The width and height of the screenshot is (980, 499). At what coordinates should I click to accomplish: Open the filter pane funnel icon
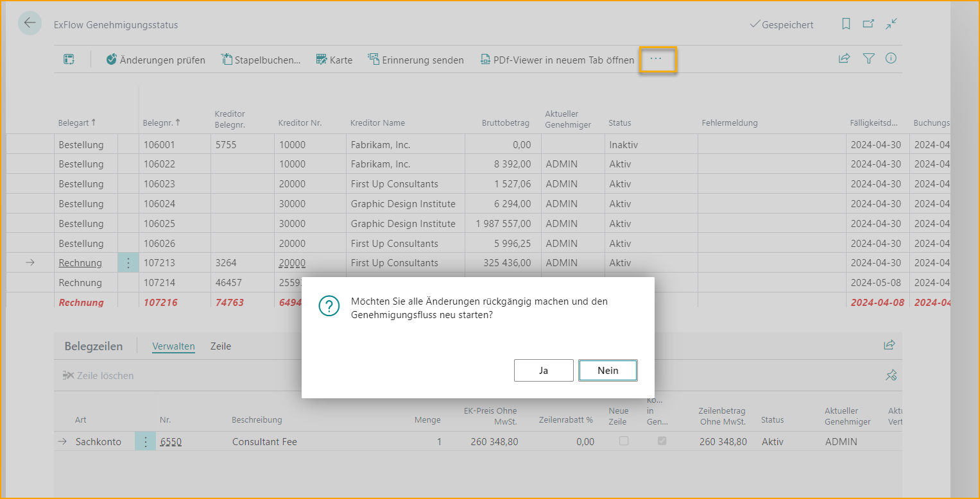868,58
